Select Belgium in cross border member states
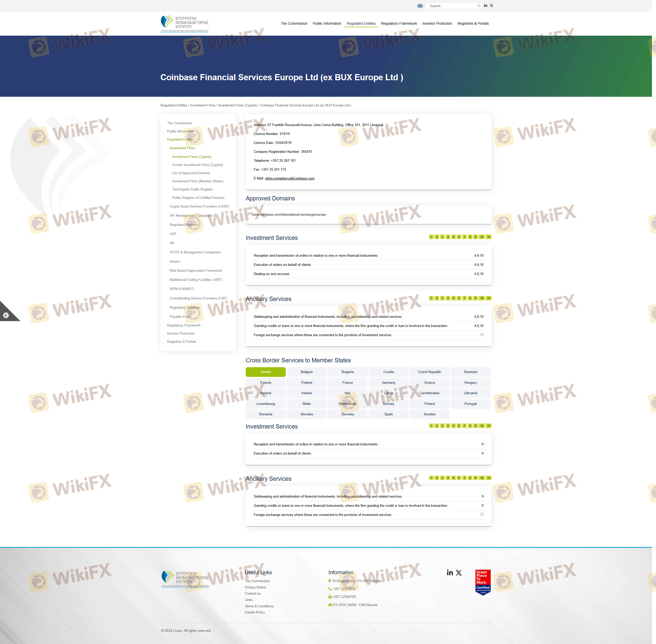 pyautogui.click(x=307, y=372)
